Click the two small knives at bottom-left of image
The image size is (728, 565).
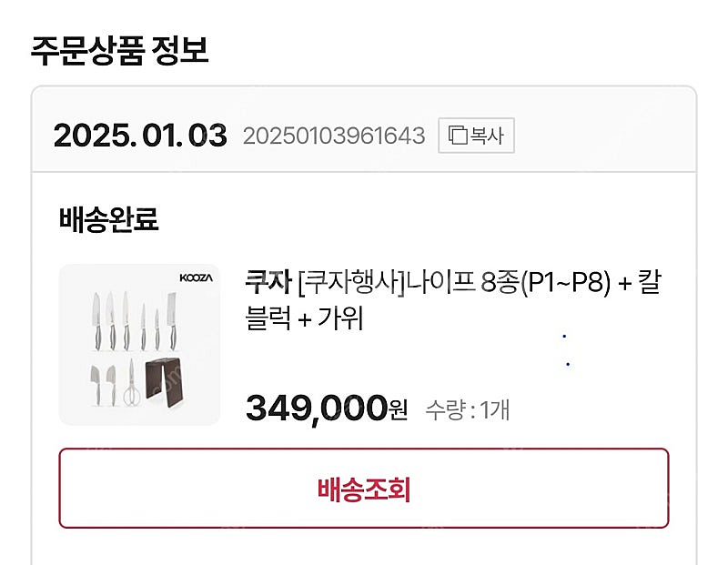tap(103, 385)
